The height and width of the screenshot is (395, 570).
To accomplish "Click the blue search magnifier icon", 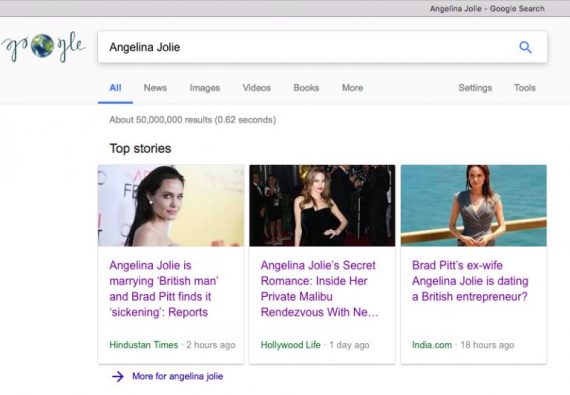I will (525, 47).
